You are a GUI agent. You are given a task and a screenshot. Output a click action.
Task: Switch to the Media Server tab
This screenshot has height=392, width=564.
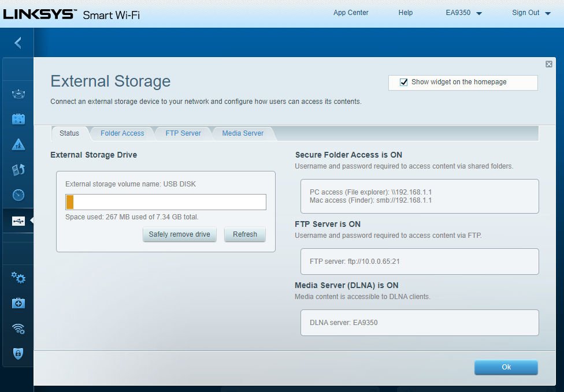[x=243, y=133]
